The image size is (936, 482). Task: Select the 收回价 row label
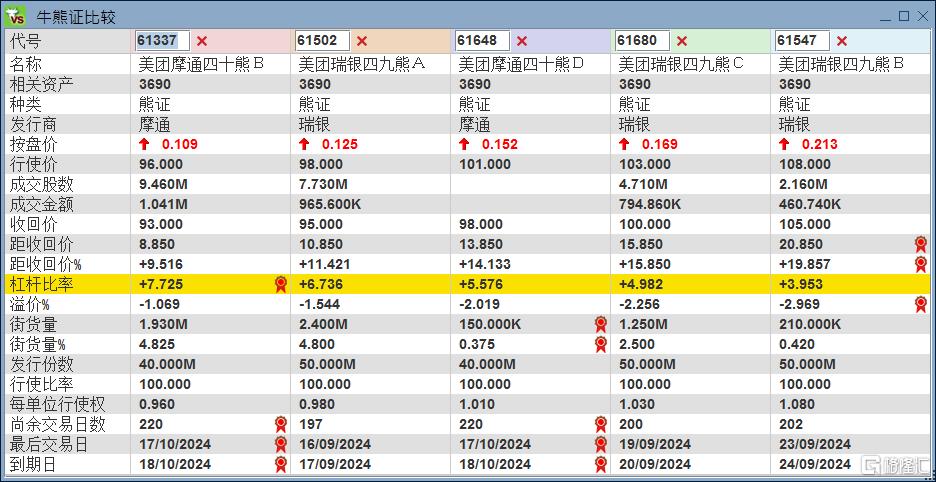(x=34, y=224)
